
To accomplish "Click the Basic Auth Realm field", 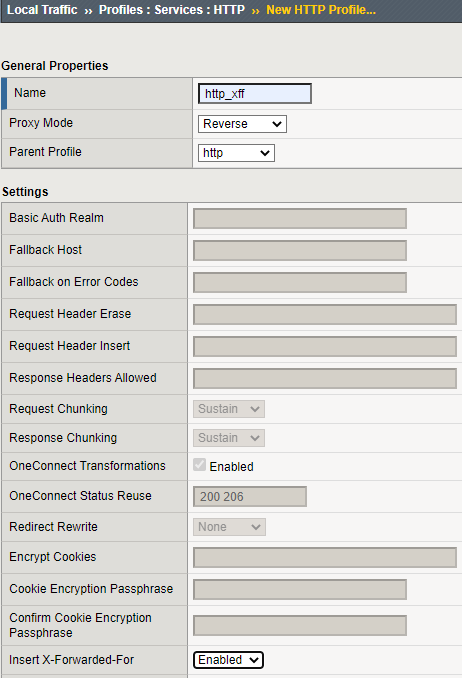I will [300, 218].
